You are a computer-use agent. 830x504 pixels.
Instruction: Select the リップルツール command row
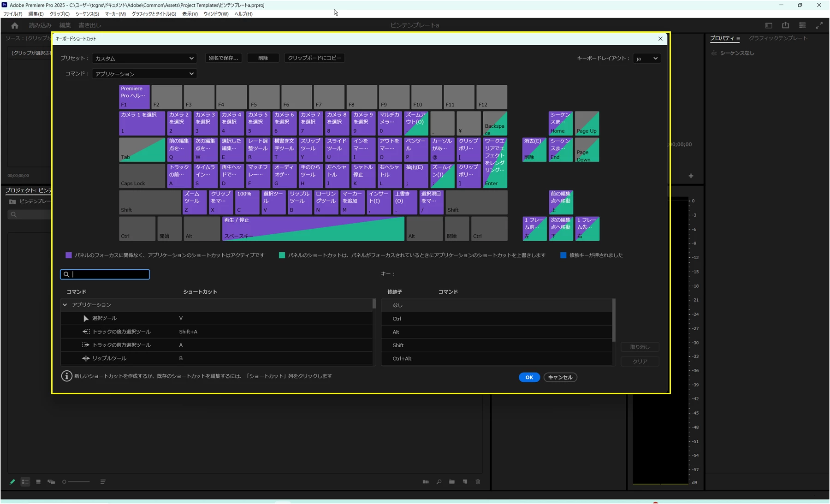216,358
